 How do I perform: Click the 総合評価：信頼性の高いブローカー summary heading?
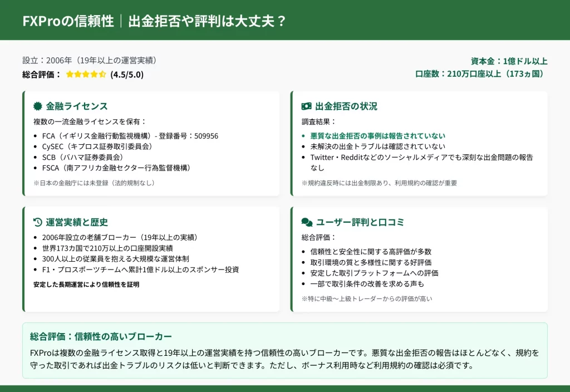(101, 336)
